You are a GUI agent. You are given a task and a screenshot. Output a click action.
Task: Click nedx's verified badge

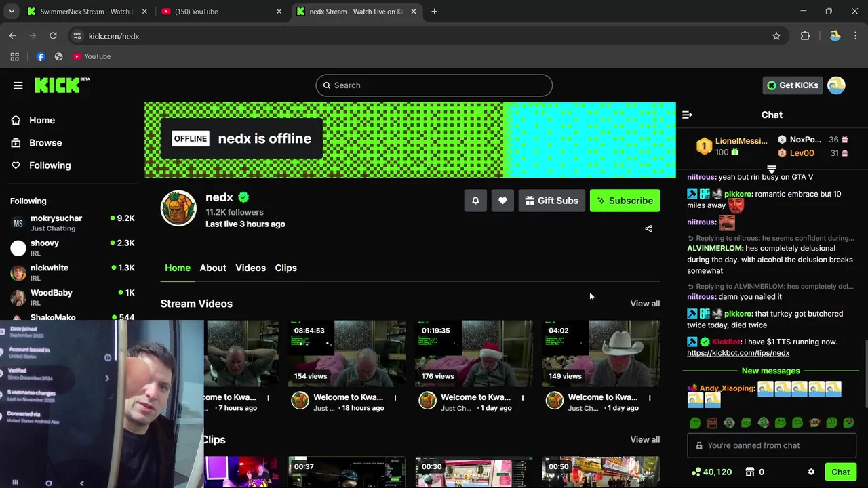click(243, 197)
